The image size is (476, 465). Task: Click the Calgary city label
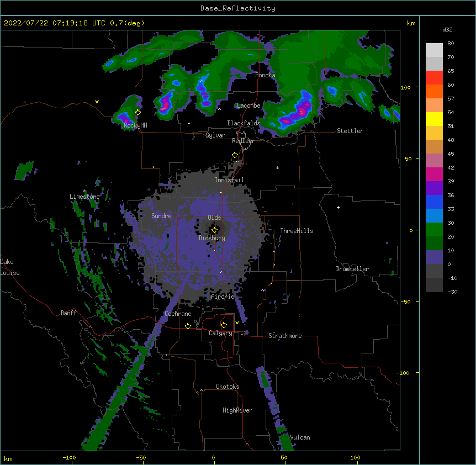pos(220,333)
